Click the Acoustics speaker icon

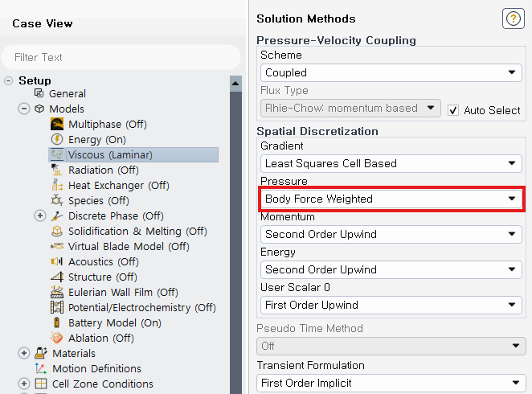click(x=57, y=262)
